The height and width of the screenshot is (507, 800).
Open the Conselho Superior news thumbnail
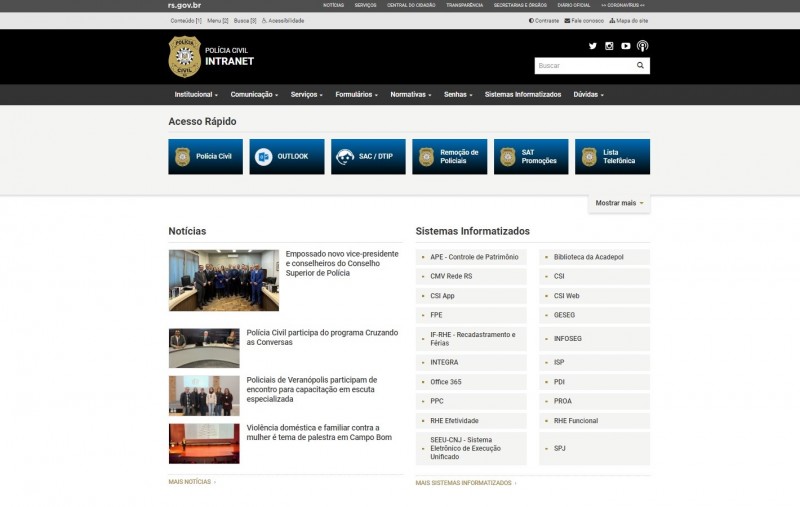point(224,280)
